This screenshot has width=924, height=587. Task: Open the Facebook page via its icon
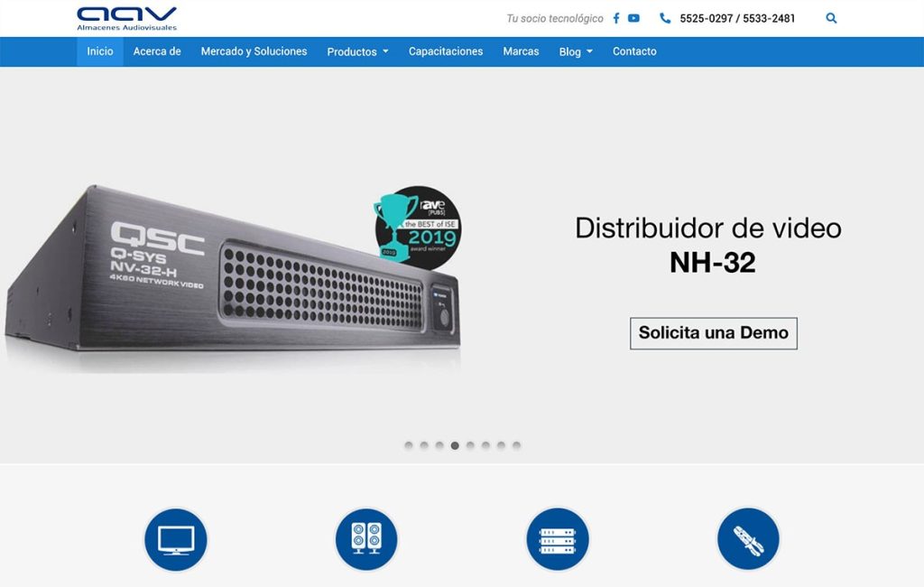point(615,17)
